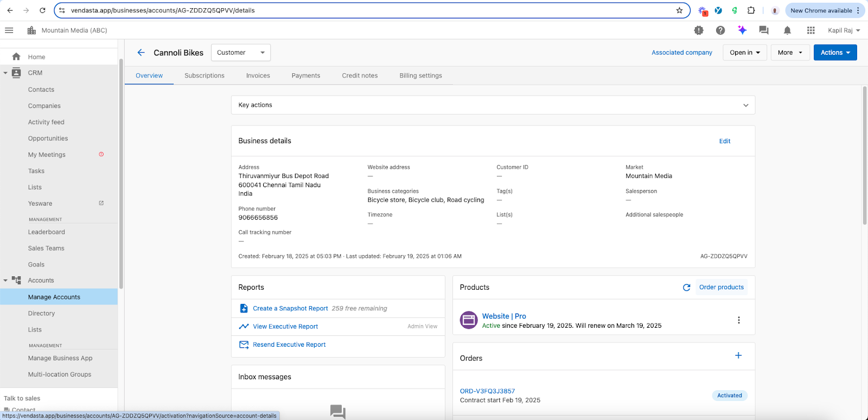Click the browser address bar
The image size is (868, 420).
coord(372,10)
